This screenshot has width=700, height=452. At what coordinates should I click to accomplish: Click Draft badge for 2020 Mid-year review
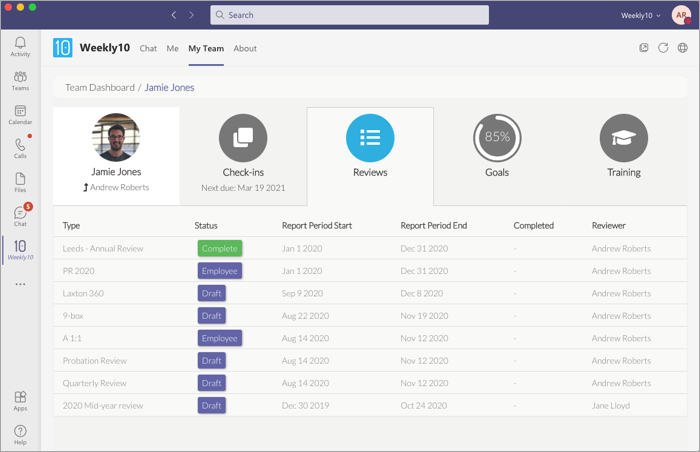pos(212,406)
